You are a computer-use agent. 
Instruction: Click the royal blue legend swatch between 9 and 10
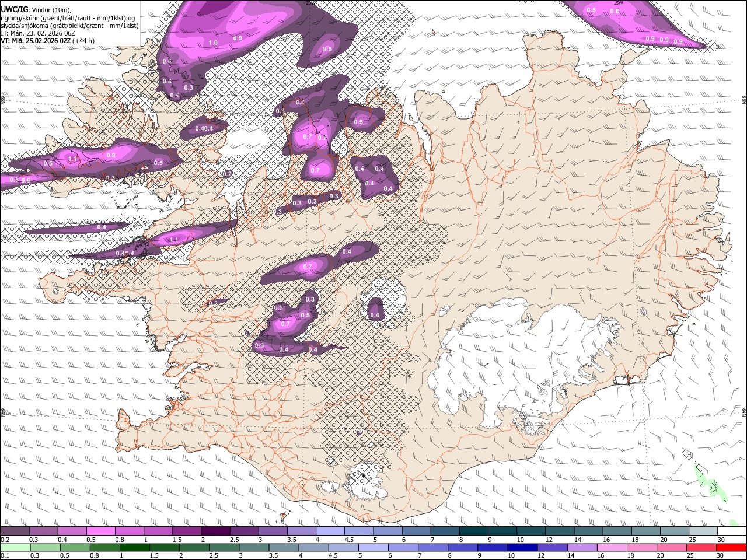pos(493,547)
